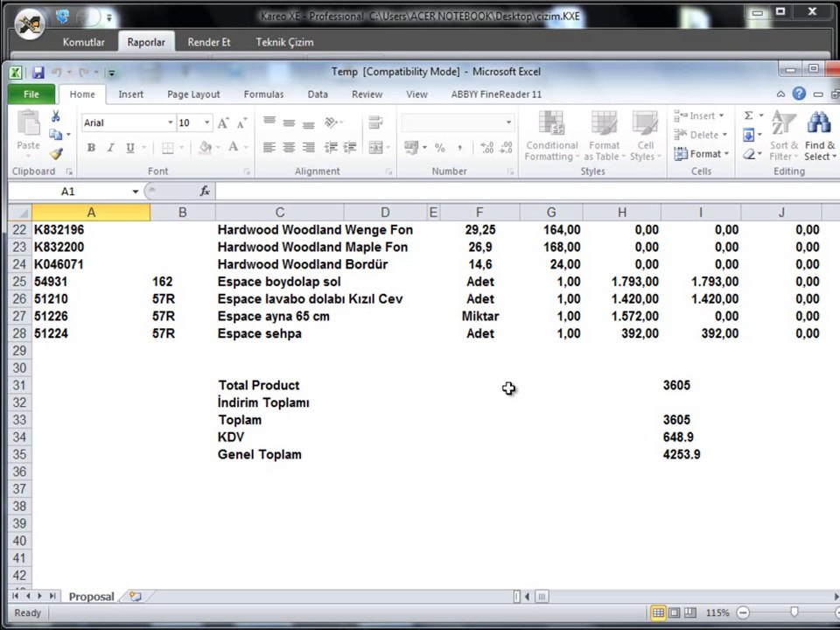This screenshot has width=840, height=630.
Task: Click the Clear eraser icon
Action: [749, 154]
